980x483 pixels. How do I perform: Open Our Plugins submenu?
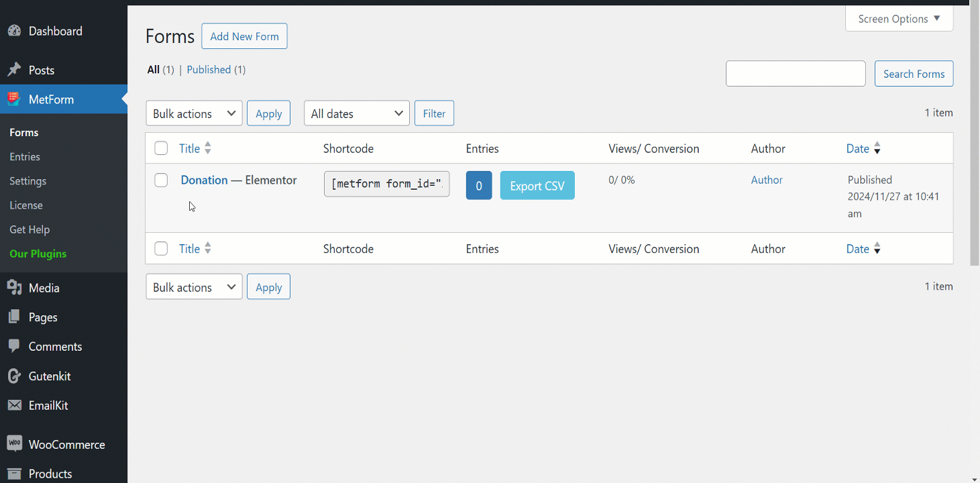click(38, 254)
